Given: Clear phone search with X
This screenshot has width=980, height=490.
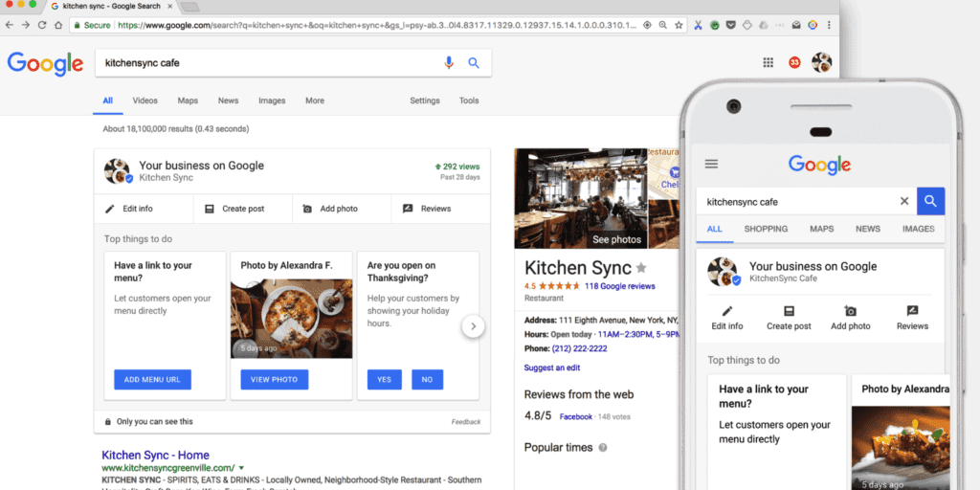Looking at the screenshot, I should point(903,201).
